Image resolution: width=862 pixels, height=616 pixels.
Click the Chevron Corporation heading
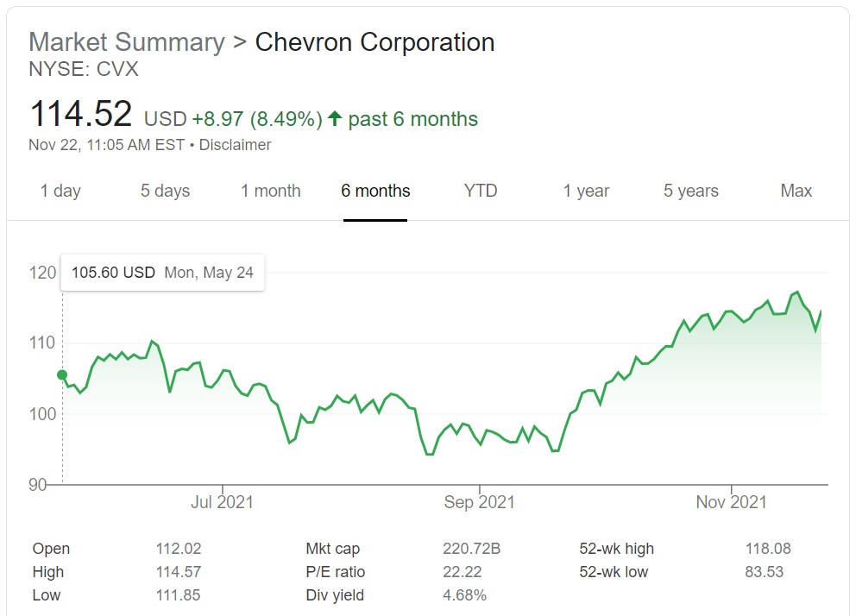pos(374,42)
